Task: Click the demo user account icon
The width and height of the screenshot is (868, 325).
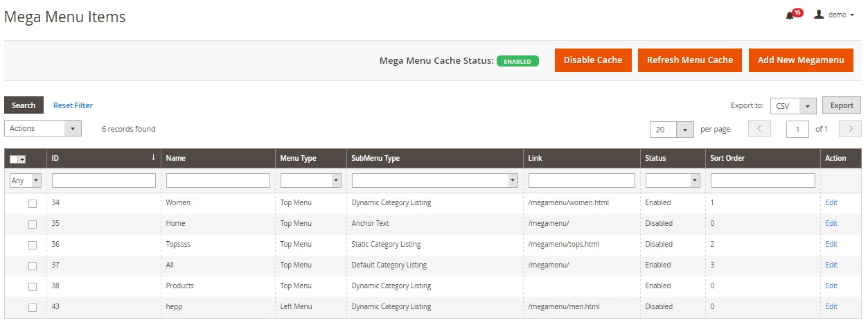Action: point(819,15)
